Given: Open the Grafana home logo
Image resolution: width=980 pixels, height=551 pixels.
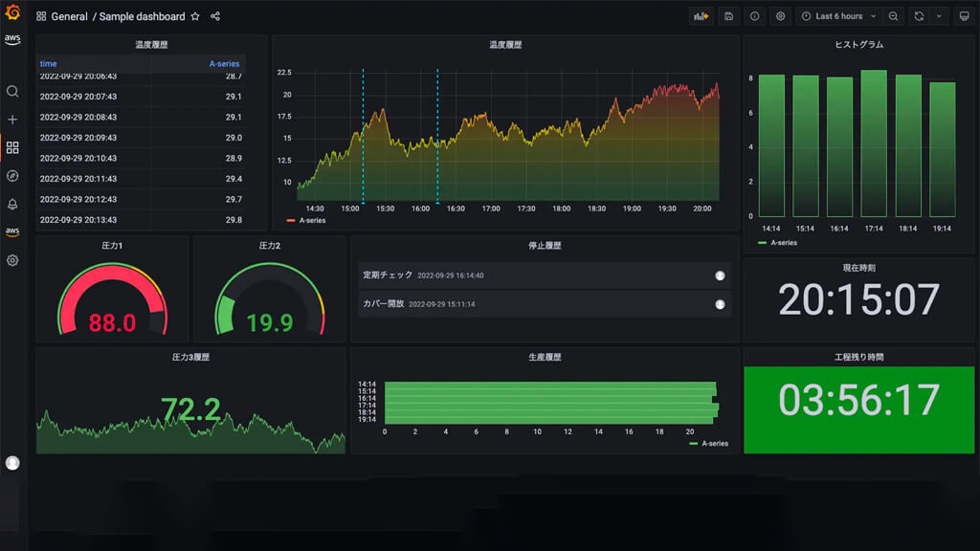Looking at the screenshot, I should pyautogui.click(x=12, y=11).
